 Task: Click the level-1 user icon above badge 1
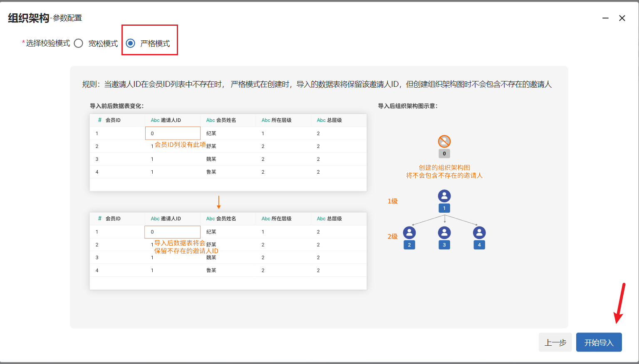444,196
